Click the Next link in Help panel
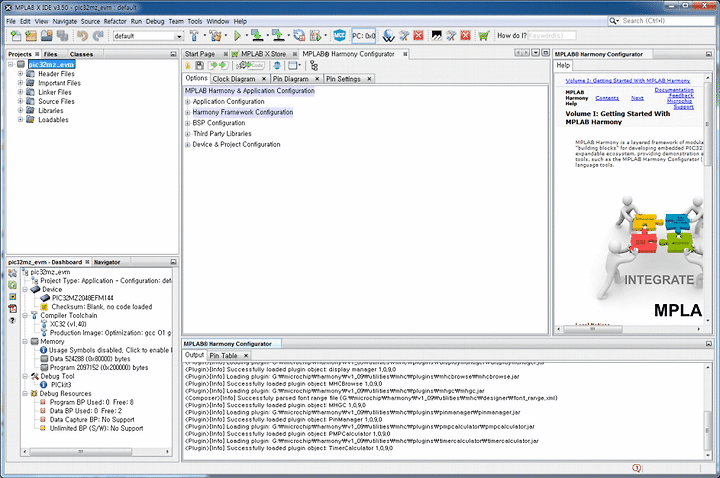The image size is (720, 478). pos(637,98)
